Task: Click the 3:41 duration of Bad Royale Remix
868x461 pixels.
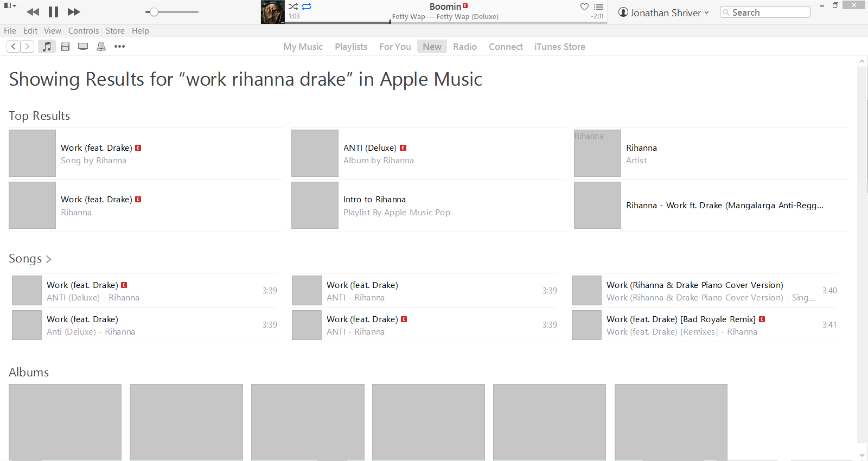Action: click(x=829, y=325)
